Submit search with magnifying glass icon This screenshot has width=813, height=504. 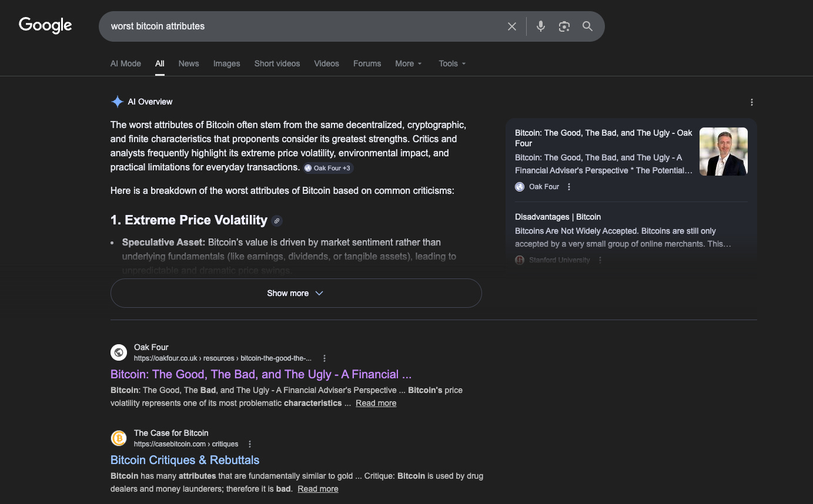(x=587, y=26)
